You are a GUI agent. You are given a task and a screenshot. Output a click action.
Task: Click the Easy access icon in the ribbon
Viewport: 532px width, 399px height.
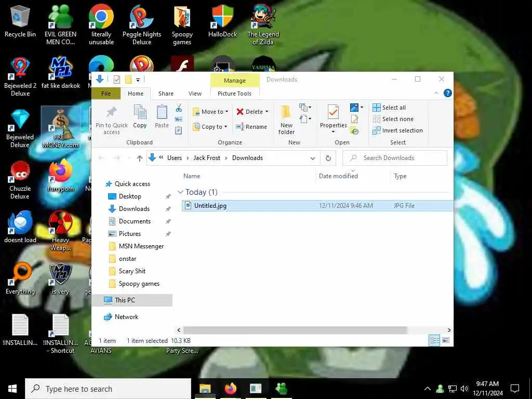point(305,119)
